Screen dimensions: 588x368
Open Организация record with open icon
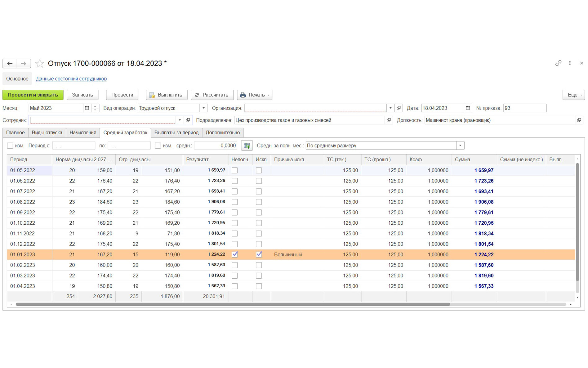tap(399, 108)
